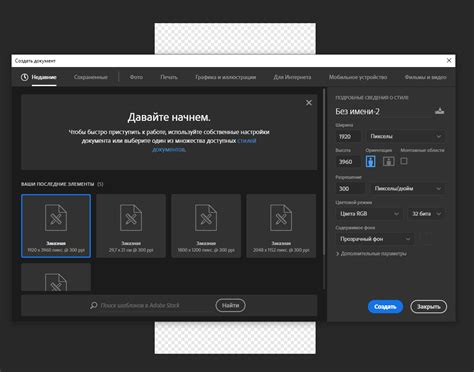This screenshot has width=474, height=372.
Task: Click the magnifier icon in the search bar
Action: point(94,305)
